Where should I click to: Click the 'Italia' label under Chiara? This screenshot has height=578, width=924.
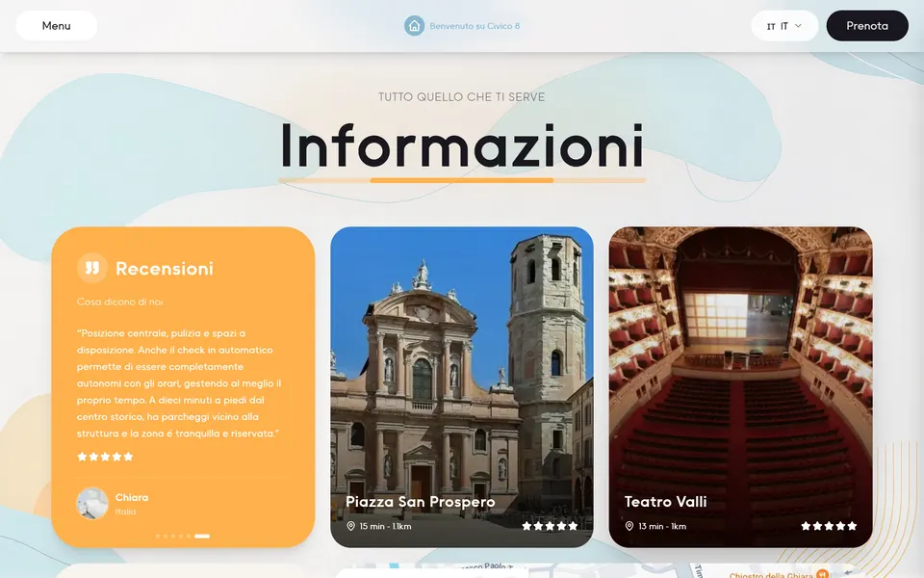(125, 512)
